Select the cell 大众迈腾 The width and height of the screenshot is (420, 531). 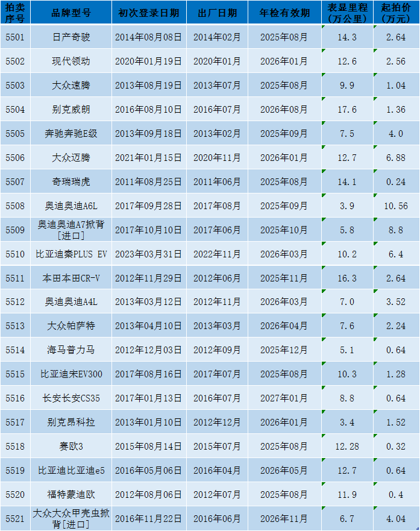click(71, 157)
